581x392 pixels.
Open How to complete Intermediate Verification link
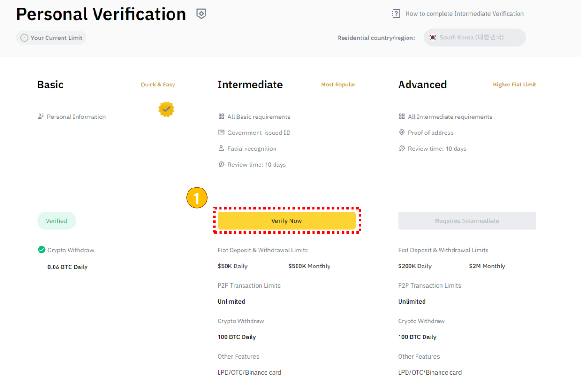(464, 14)
